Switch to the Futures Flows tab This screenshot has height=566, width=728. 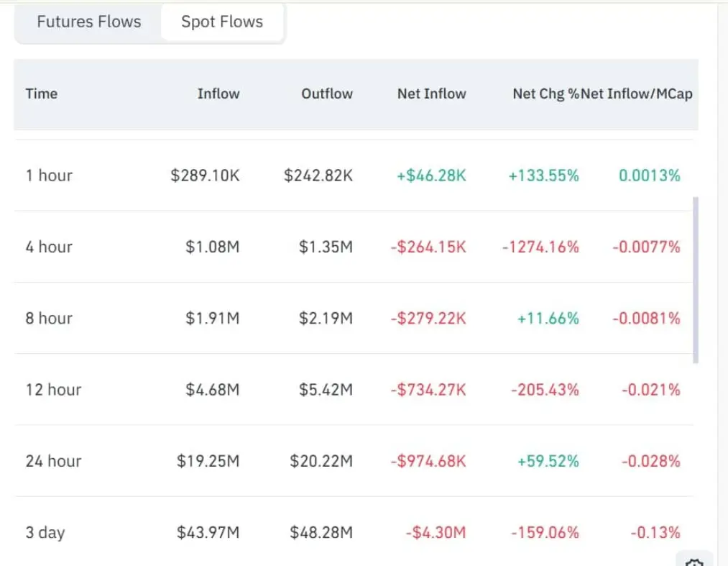point(89,22)
